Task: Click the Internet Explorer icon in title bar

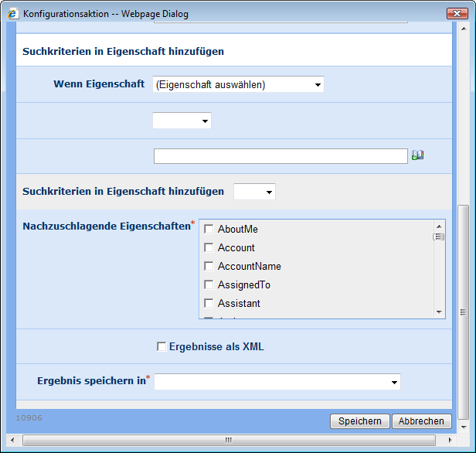Action: [x=12, y=14]
